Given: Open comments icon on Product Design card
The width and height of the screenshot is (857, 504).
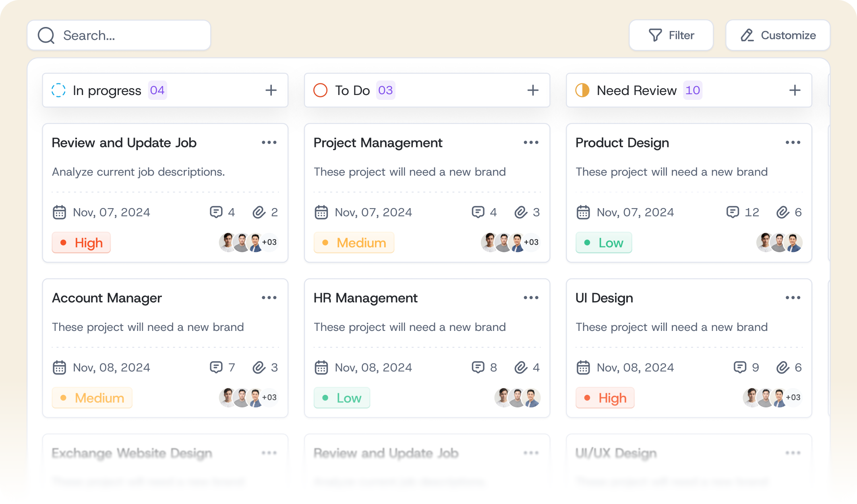Looking at the screenshot, I should point(734,212).
